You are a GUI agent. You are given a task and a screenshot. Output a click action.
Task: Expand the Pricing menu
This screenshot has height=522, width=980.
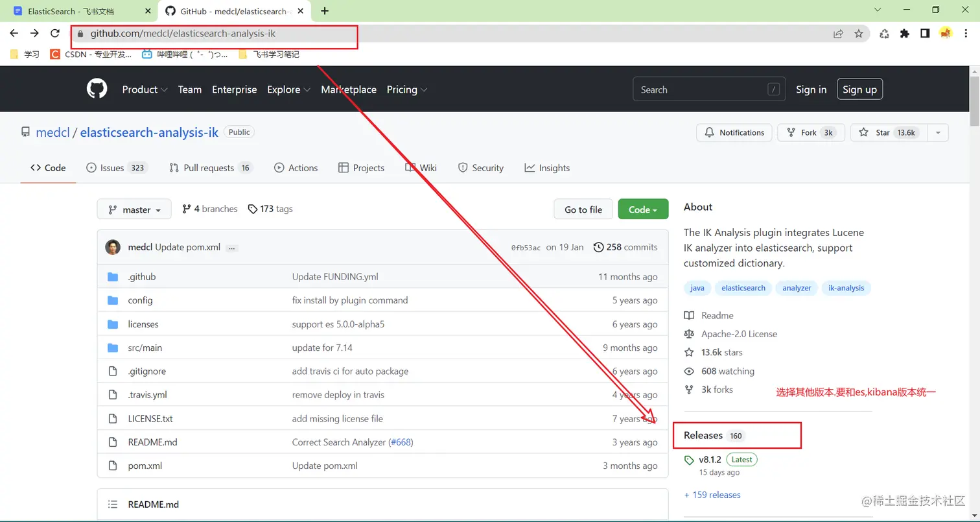[x=407, y=89]
